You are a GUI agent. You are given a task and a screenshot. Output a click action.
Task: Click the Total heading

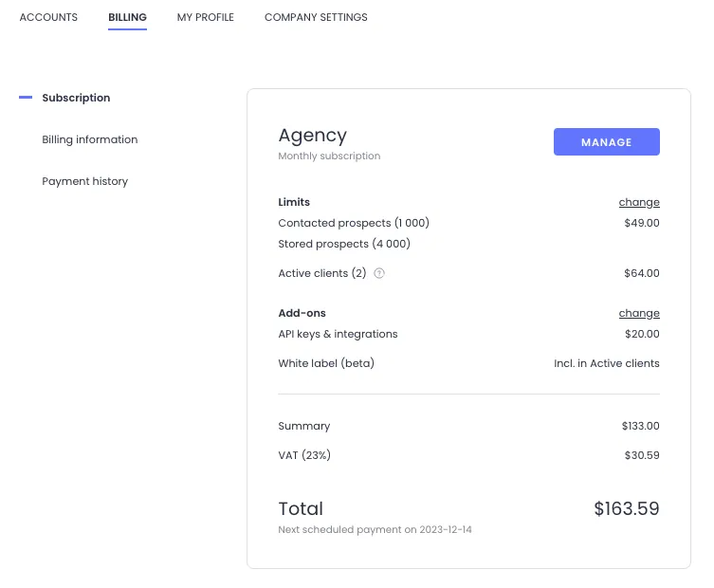[x=301, y=508]
